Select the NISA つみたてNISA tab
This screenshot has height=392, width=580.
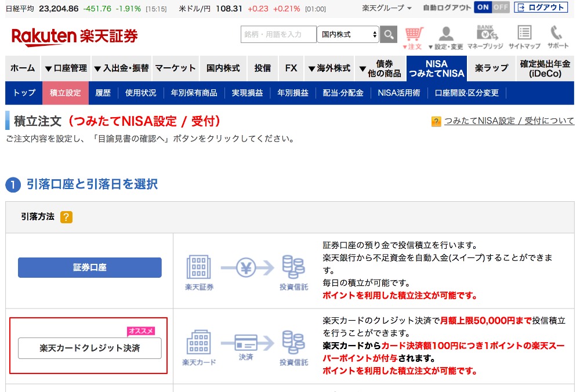(437, 68)
